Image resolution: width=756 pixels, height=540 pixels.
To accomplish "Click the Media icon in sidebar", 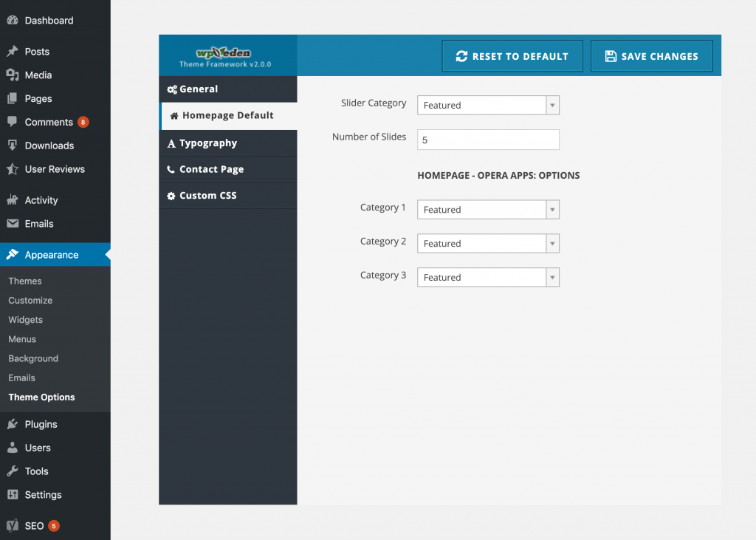I will (x=13, y=75).
